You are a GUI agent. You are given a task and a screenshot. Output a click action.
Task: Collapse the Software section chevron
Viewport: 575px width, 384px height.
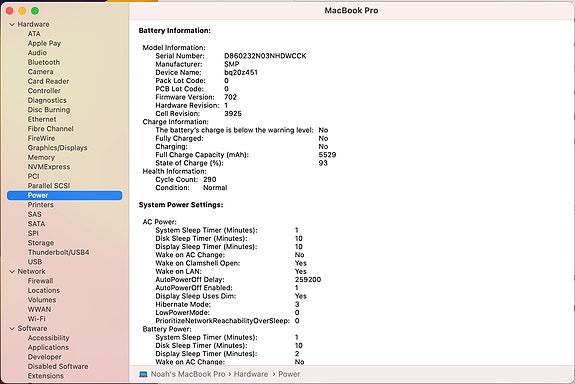pyautogui.click(x=12, y=329)
